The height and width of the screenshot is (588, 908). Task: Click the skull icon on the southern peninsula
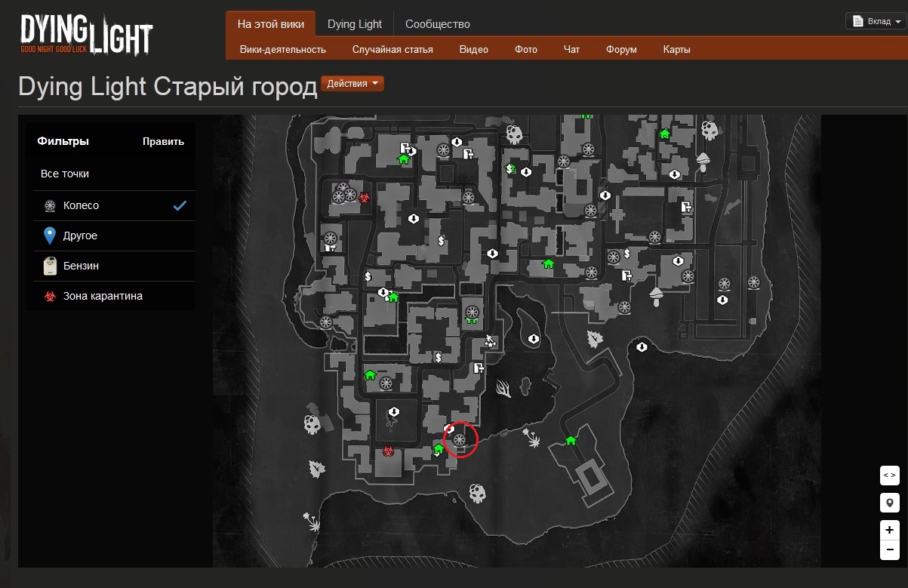(477, 494)
